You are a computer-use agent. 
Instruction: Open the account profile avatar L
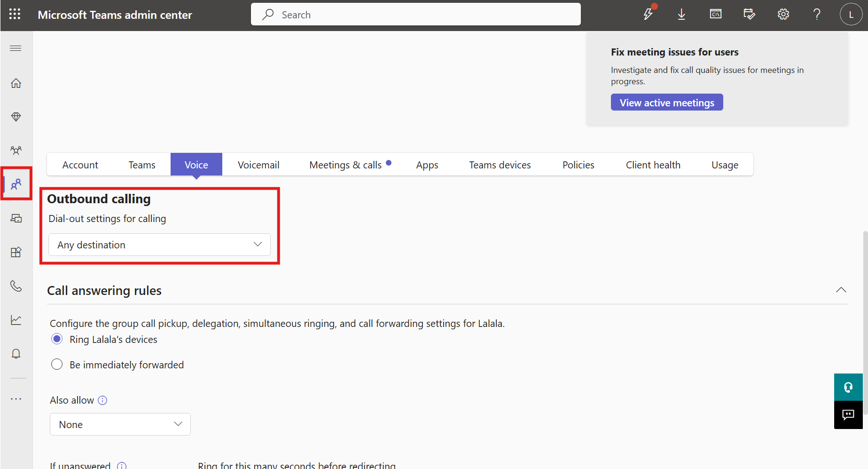tap(851, 15)
